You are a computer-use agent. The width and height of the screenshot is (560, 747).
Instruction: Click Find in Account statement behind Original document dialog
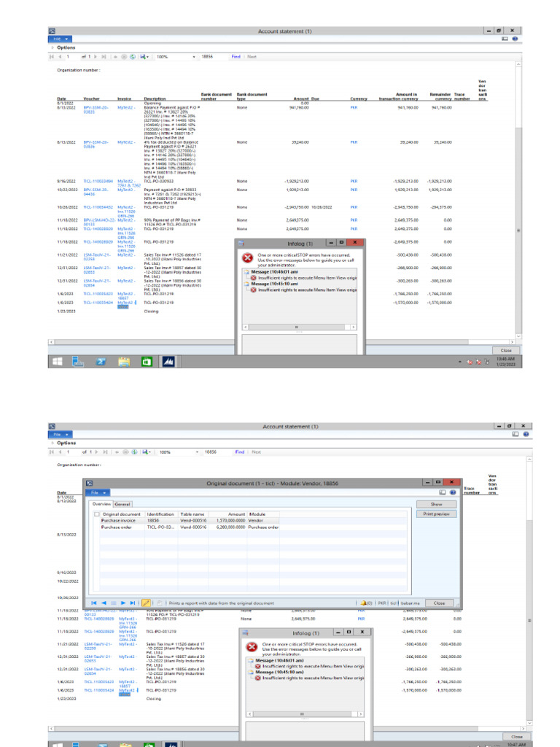pos(239,452)
